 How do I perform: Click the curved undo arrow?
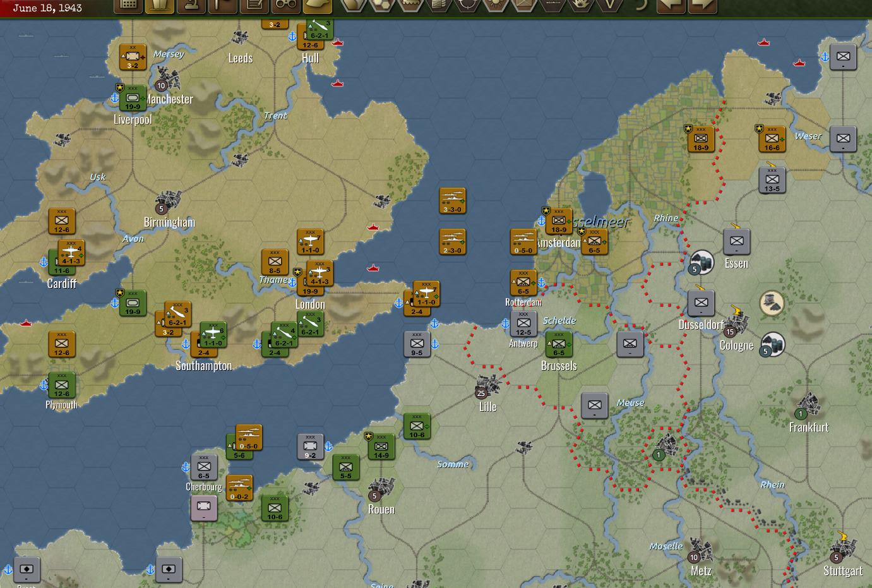641,5
